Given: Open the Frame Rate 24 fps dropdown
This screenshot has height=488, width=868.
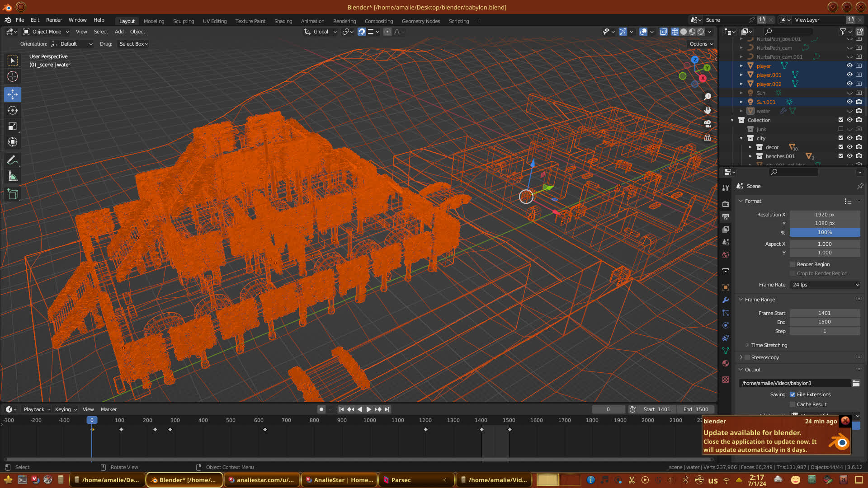Looking at the screenshot, I should coord(825,285).
